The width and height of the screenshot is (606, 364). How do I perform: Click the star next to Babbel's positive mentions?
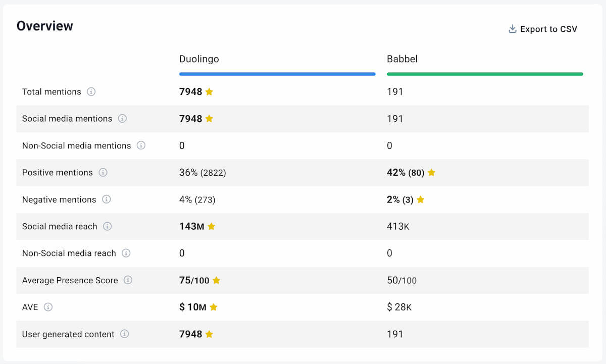(x=431, y=173)
